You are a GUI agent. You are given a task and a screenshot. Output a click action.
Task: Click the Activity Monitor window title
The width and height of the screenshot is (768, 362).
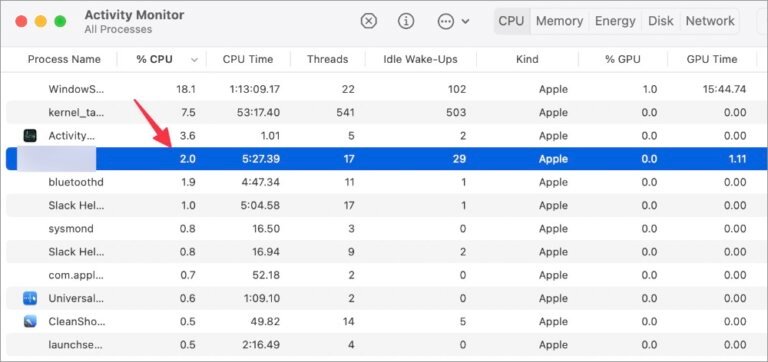tap(134, 15)
